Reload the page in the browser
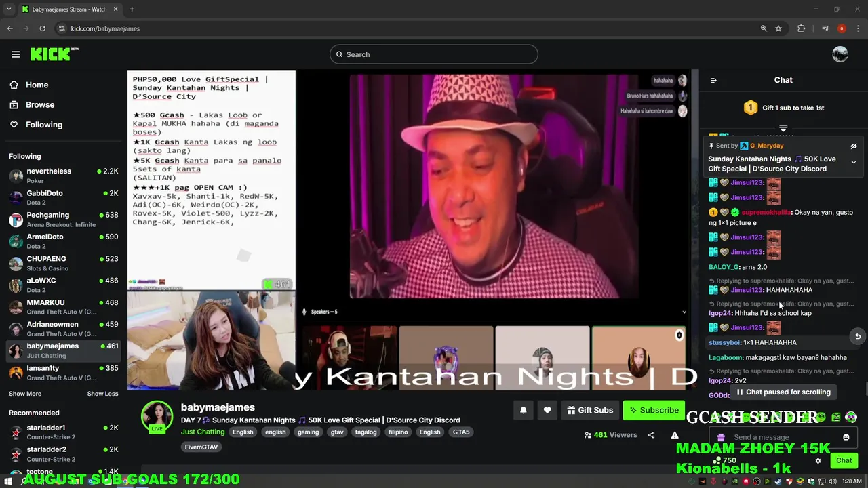 pos(42,28)
